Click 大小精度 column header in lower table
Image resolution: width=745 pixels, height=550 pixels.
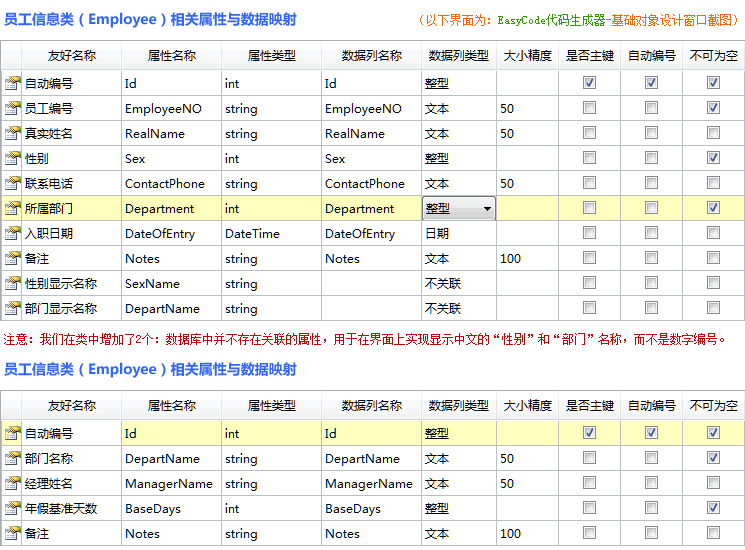527,406
